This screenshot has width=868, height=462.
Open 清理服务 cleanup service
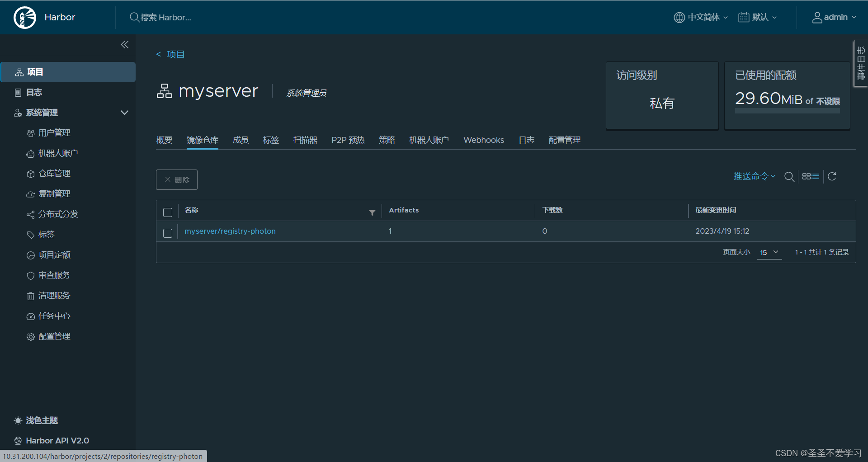54,296
